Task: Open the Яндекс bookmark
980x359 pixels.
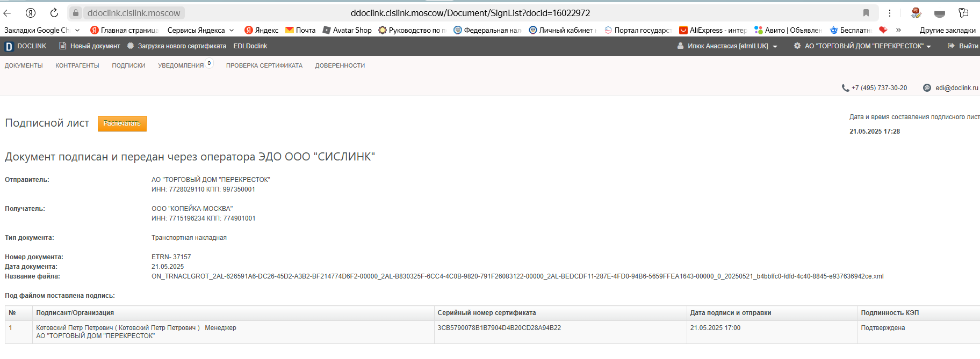Action: [x=261, y=30]
